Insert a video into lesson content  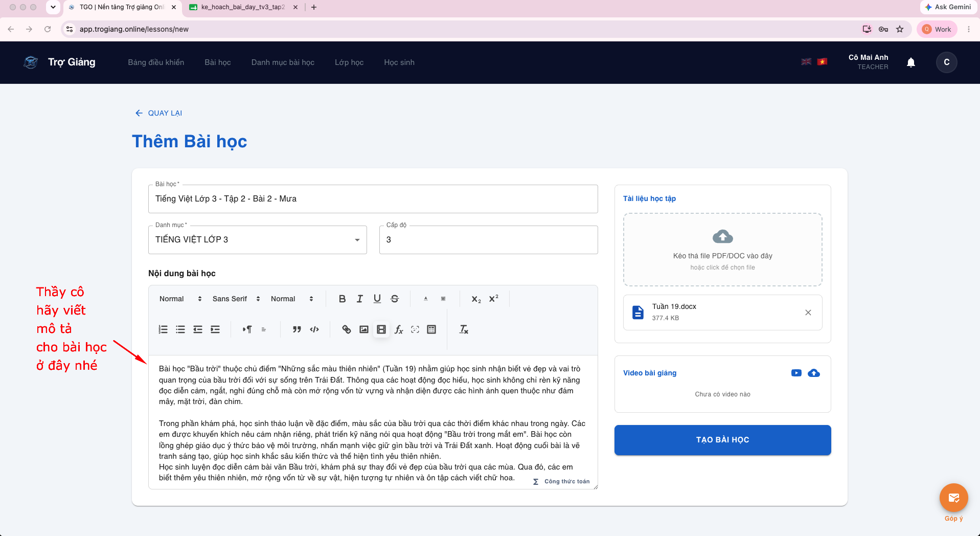pyautogui.click(x=381, y=329)
